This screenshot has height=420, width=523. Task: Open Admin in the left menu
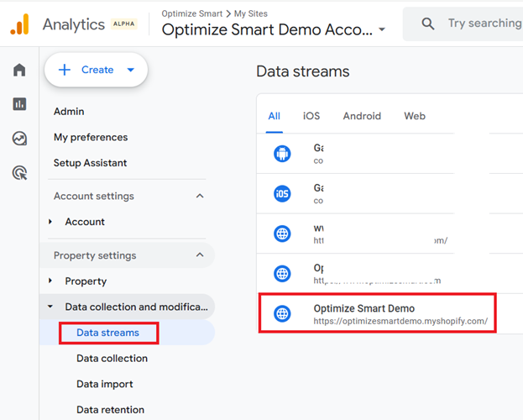[69, 111]
